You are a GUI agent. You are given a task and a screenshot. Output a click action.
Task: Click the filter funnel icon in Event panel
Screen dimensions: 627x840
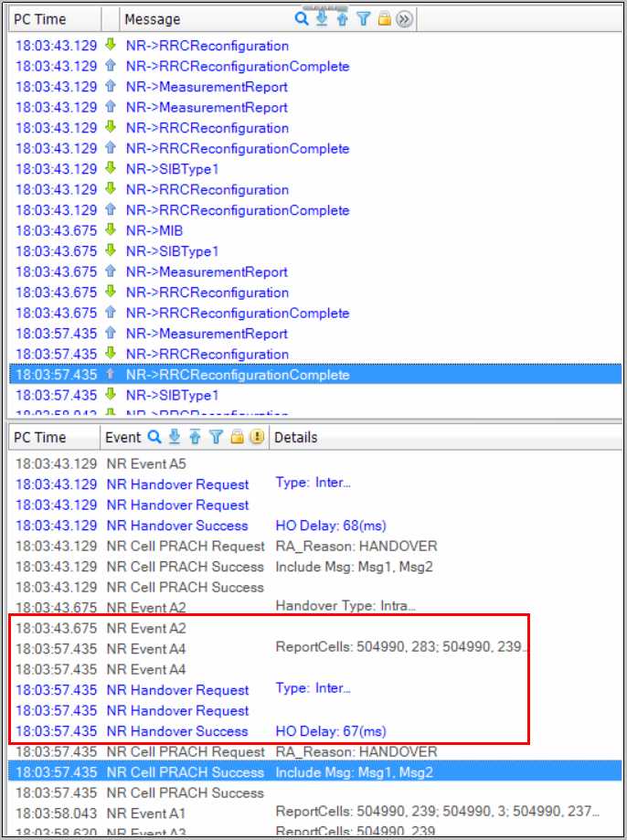(x=216, y=437)
